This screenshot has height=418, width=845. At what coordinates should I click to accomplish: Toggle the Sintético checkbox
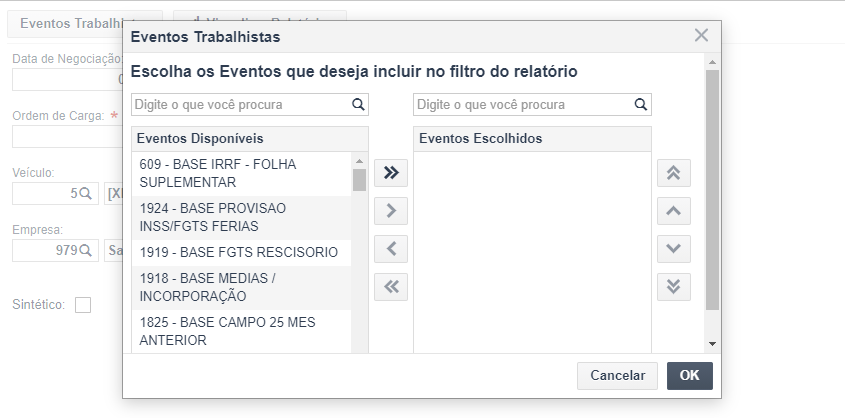click(83, 305)
